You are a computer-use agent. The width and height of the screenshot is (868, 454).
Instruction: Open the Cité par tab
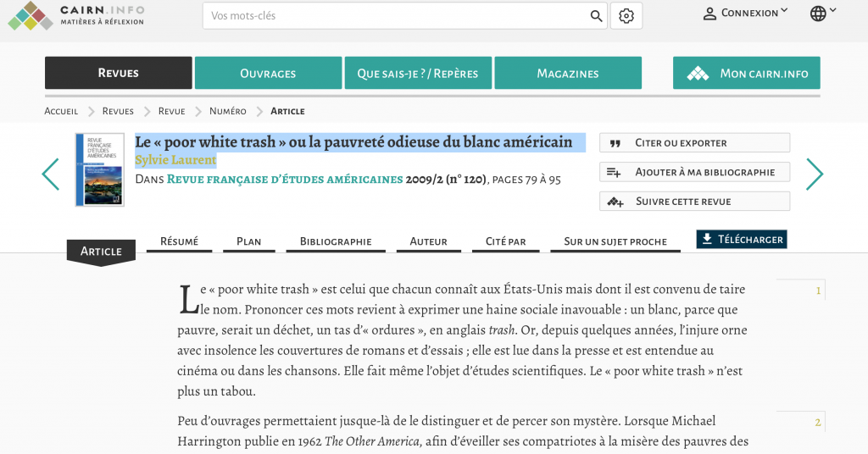coord(505,241)
